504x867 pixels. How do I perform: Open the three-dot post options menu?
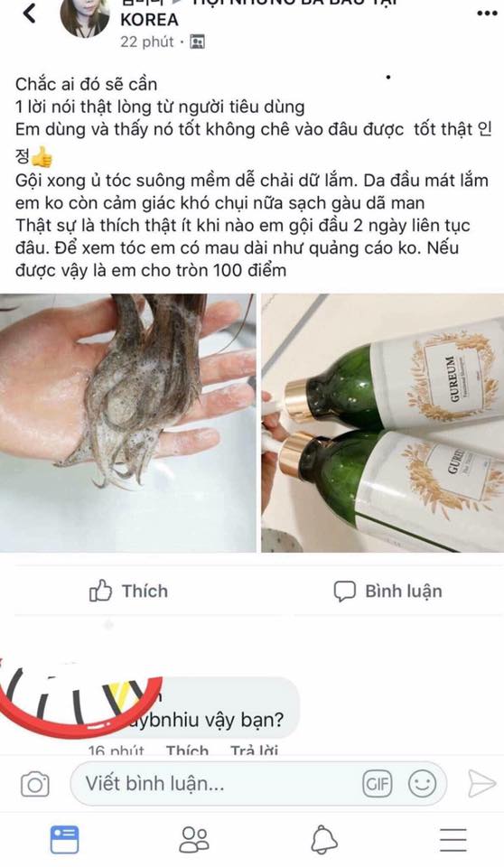(x=487, y=14)
